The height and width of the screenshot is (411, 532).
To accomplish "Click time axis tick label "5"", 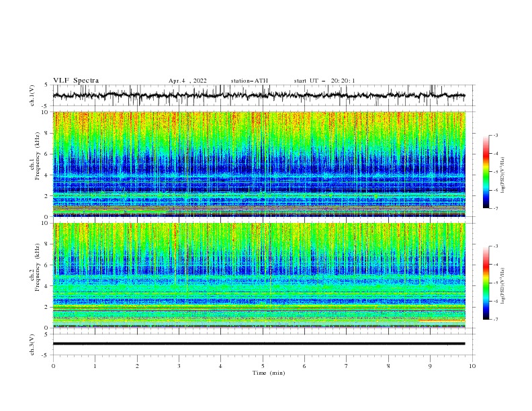I will point(263,366).
